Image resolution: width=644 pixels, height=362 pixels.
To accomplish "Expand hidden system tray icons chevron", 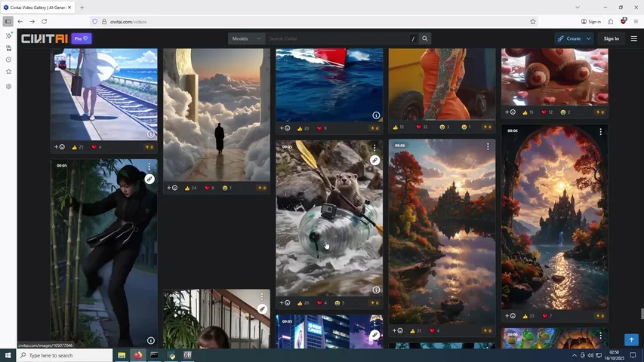I will coord(575,355).
